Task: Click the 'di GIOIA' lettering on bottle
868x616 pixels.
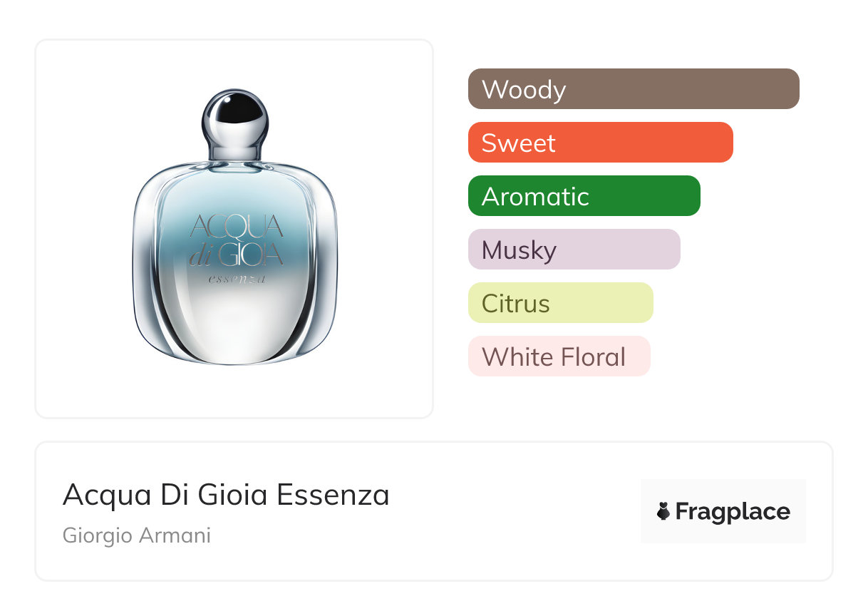Action: 236,256
